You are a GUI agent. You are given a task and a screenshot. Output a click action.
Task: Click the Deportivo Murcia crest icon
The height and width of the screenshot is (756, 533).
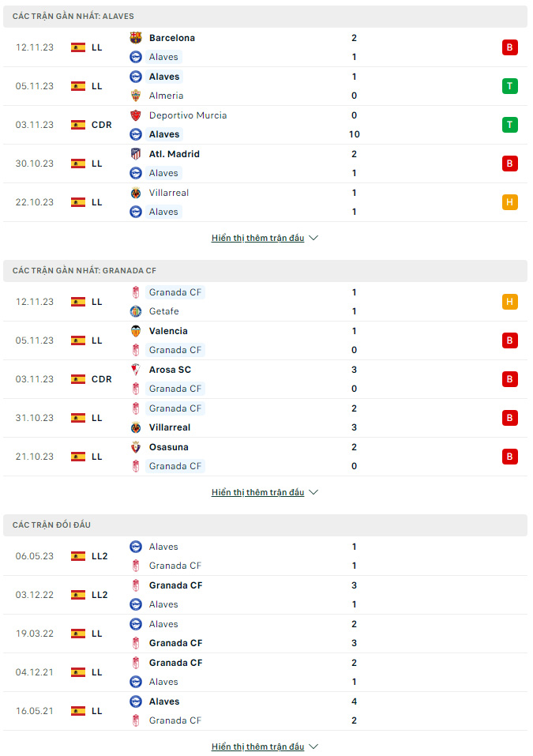click(x=136, y=115)
